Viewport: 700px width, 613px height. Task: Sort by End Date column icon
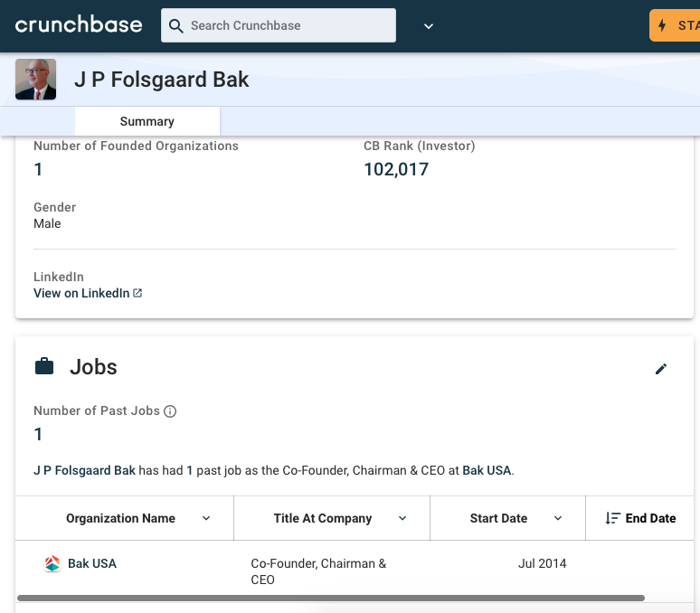click(612, 518)
